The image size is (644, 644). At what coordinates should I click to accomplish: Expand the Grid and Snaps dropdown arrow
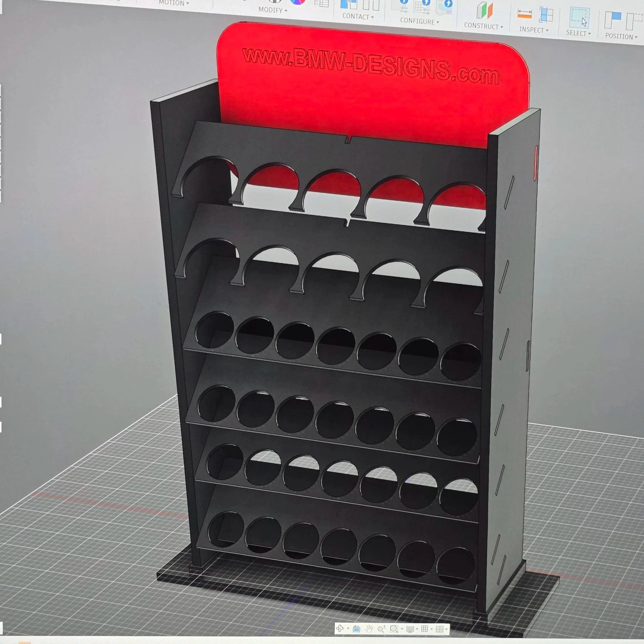tap(432, 629)
